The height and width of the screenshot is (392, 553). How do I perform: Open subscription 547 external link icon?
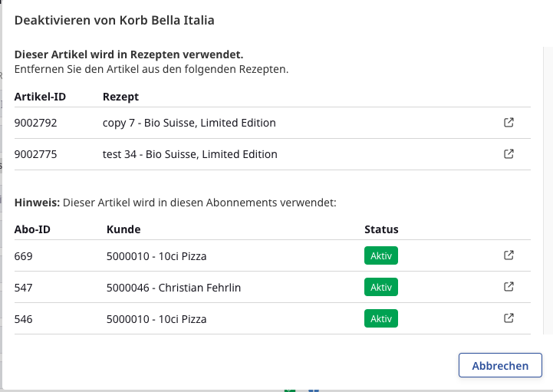point(508,287)
